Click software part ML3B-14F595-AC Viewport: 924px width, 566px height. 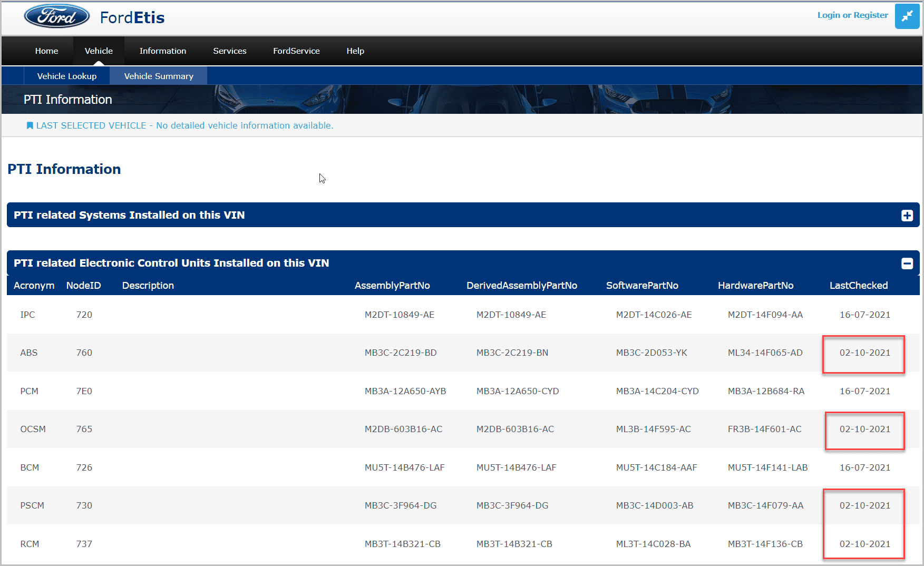654,429
